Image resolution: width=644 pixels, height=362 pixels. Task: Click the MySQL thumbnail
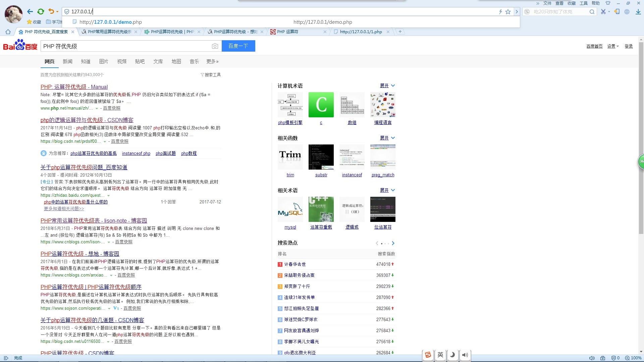(x=290, y=209)
